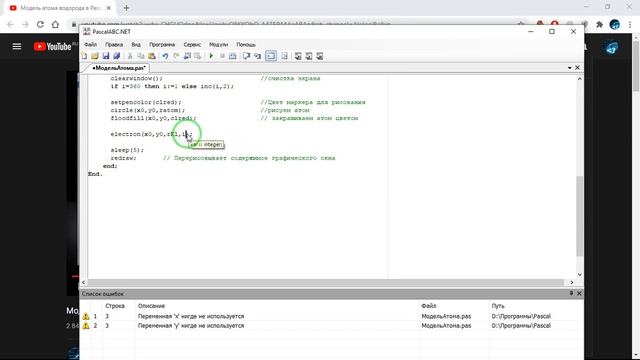Click the 'End.' line in code editor

pos(95,174)
